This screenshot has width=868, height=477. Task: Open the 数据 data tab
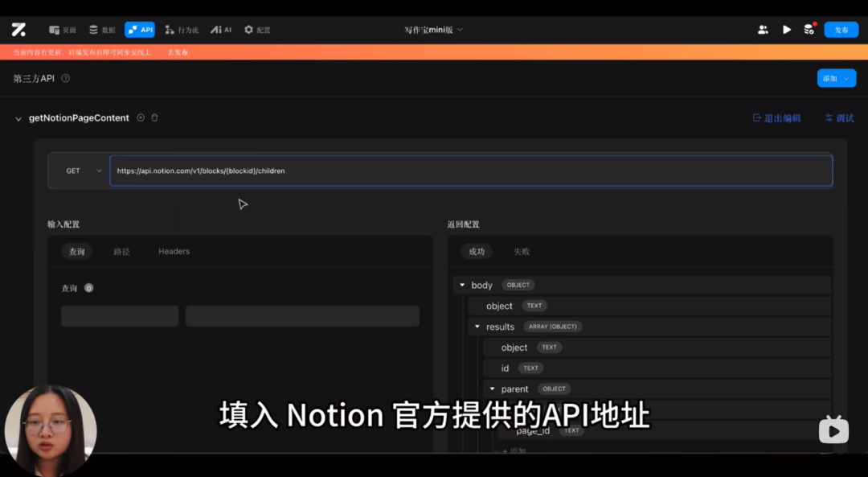pyautogui.click(x=102, y=30)
